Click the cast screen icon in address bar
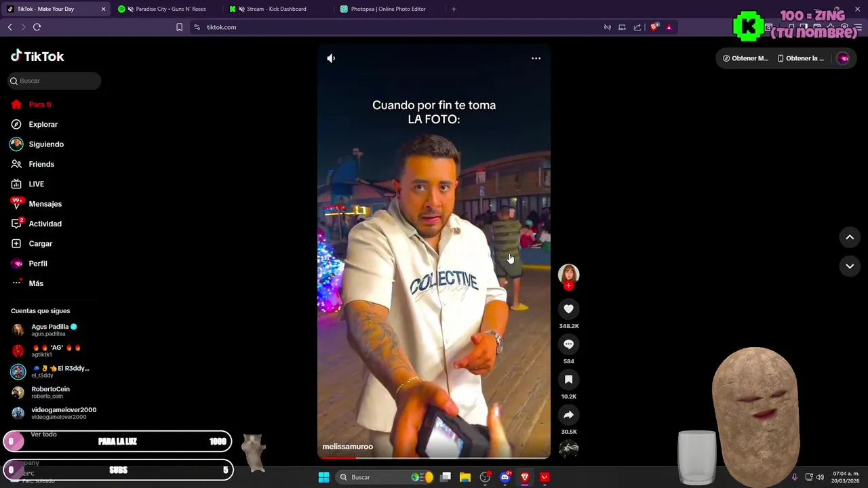This screenshot has height=488, width=868. pyautogui.click(x=622, y=27)
